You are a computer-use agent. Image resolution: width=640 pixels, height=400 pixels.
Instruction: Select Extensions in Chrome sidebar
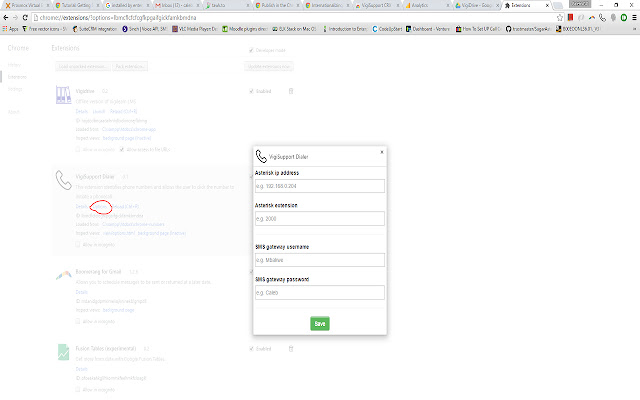[x=17, y=77]
